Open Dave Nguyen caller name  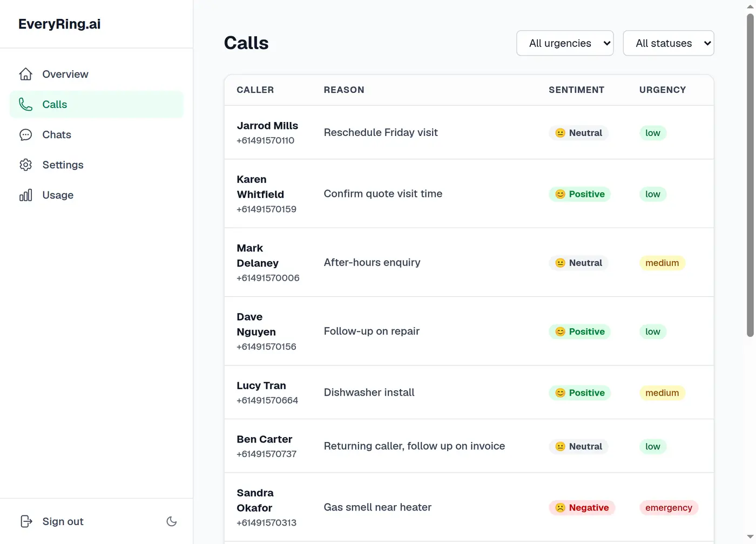click(256, 324)
